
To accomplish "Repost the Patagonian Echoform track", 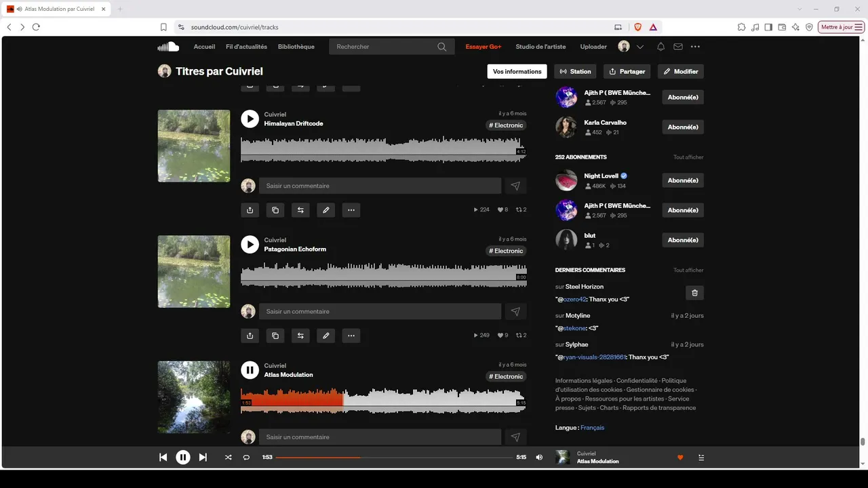I will pos(300,335).
